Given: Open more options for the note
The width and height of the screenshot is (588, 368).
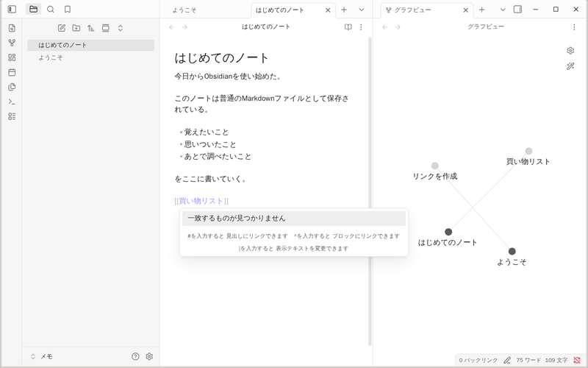Looking at the screenshot, I should pos(361,27).
